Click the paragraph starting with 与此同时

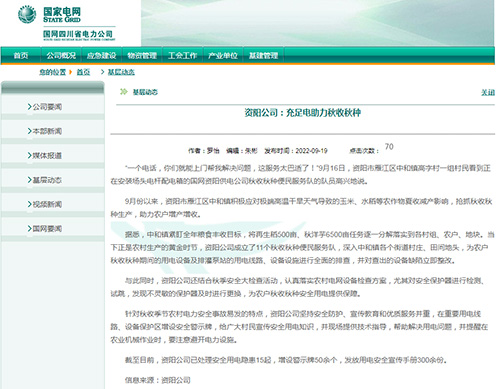pos(298,287)
